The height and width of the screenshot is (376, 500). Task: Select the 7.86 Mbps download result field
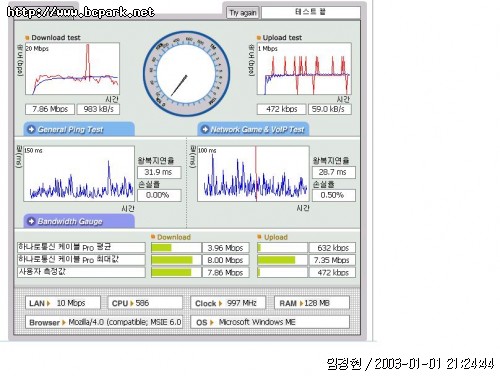(50, 109)
